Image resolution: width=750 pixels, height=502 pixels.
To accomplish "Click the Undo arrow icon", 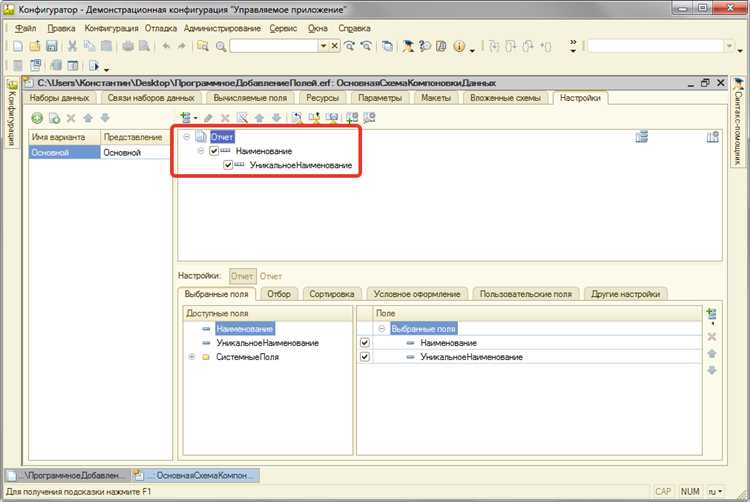I will (x=166, y=46).
